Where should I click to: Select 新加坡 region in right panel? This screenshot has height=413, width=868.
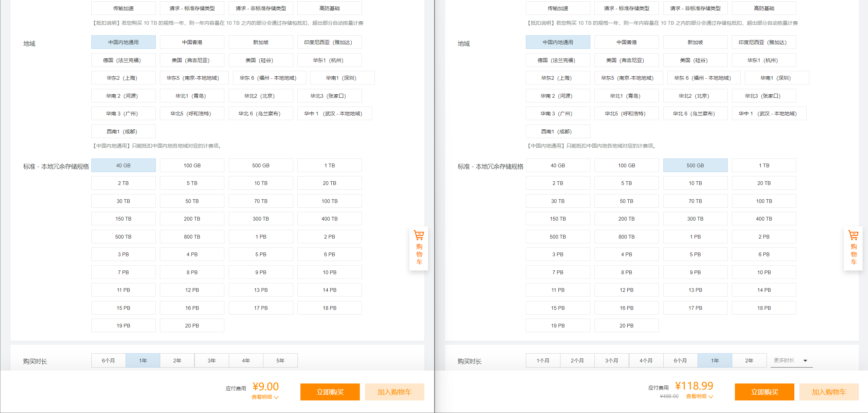(x=695, y=42)
